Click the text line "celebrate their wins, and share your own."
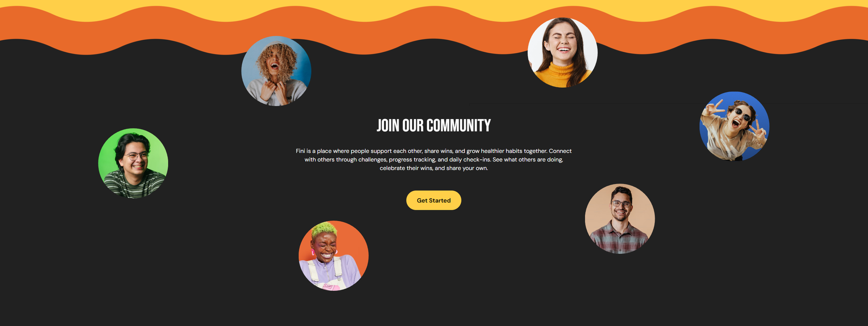The height and width of the screenshot is (326, 868). pos(434,168)
